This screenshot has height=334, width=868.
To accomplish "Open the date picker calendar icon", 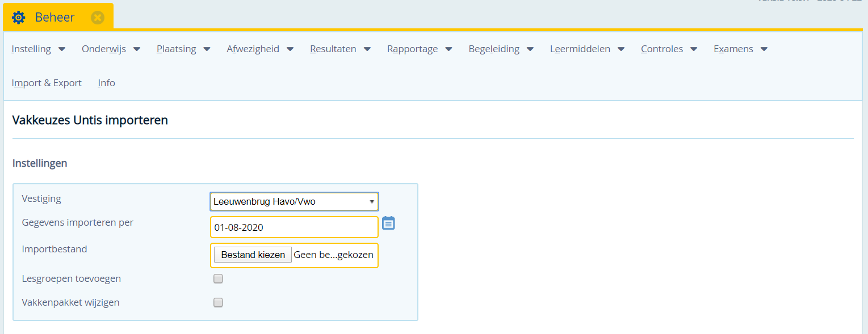I will [388, 223].
